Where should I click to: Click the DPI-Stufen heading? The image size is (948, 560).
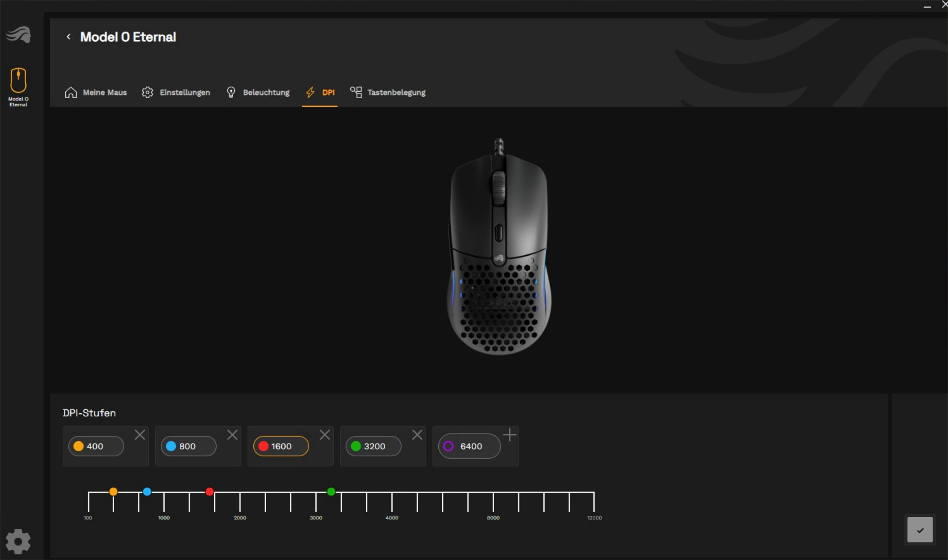[89, 413]
